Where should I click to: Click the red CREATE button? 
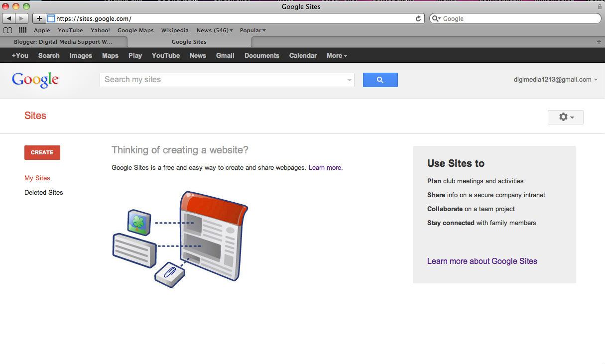(42, 152)
